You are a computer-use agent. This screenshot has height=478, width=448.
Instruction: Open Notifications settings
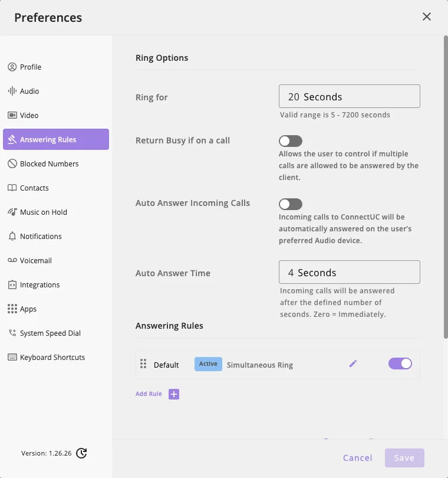[x=56, y=236]
